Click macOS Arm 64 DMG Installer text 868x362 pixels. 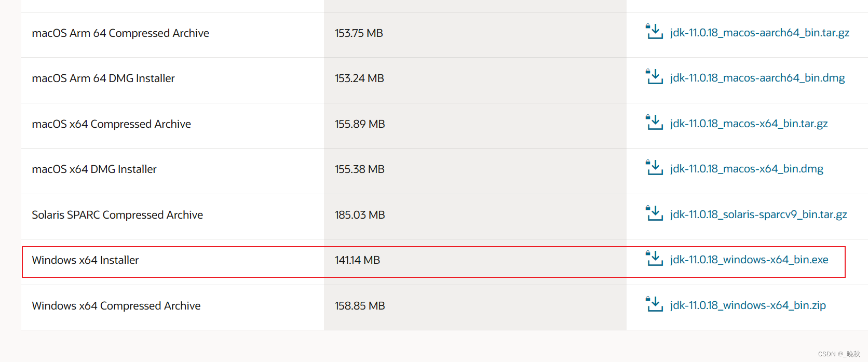103,78
